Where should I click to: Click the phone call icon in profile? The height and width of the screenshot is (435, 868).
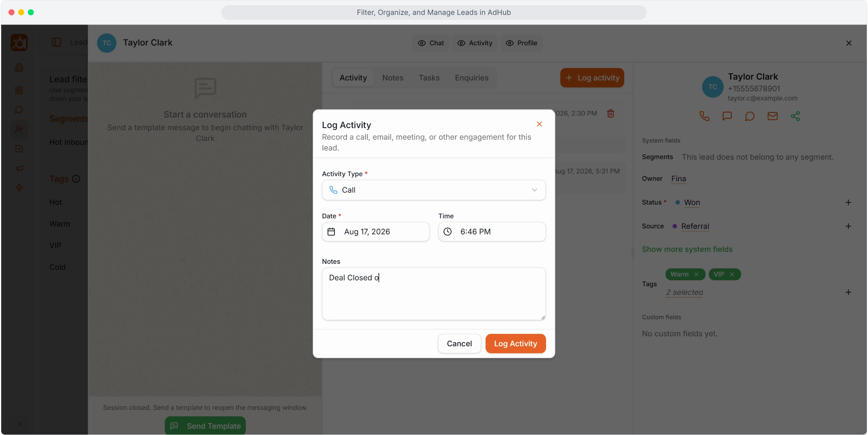click(x=704, y=116)
